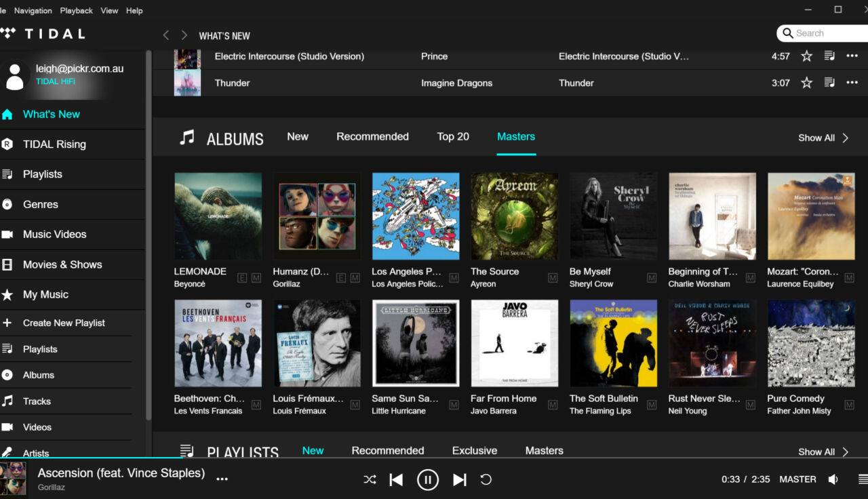Add Thunder to playlist icon
The image size is (868, 499).
829,83
